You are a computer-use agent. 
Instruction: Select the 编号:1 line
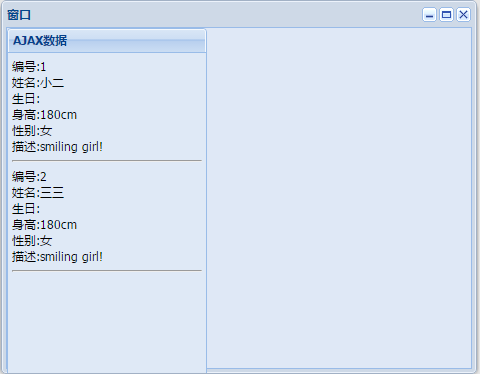pos(29,67)
